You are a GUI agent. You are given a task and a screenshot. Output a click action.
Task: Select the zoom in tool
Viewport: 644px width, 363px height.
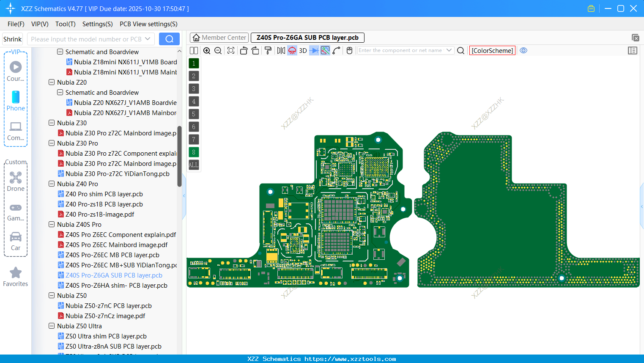[207, 50]
